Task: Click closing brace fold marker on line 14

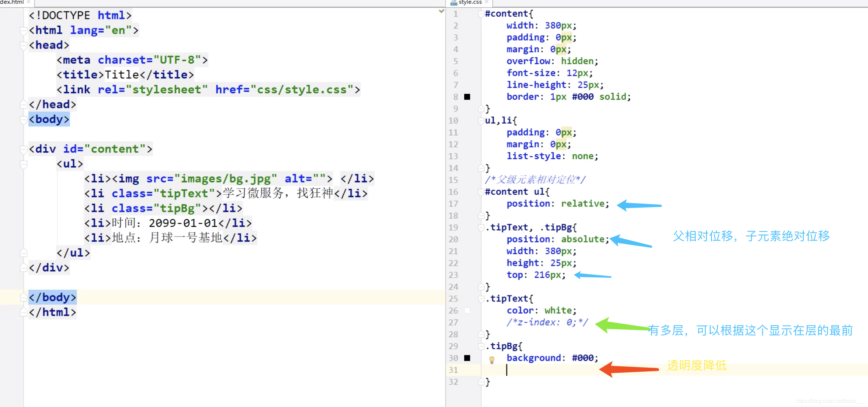Action: click(481, 168)
